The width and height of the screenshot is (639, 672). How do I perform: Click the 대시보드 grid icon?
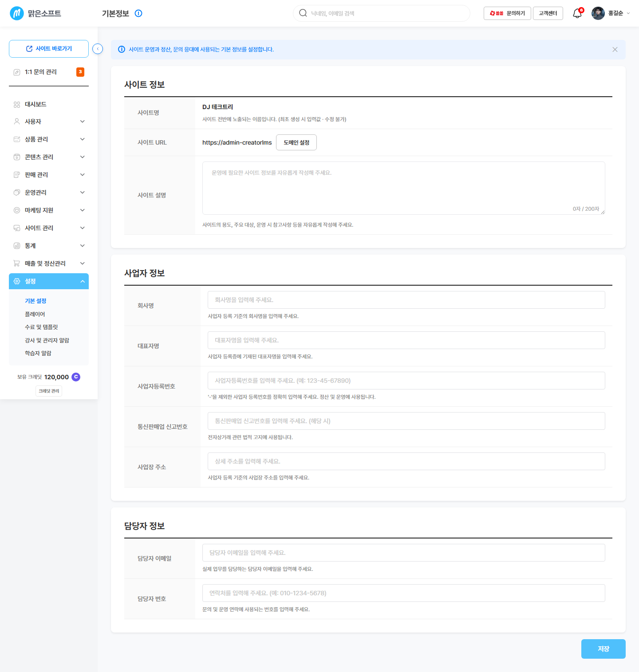(17, 104)
